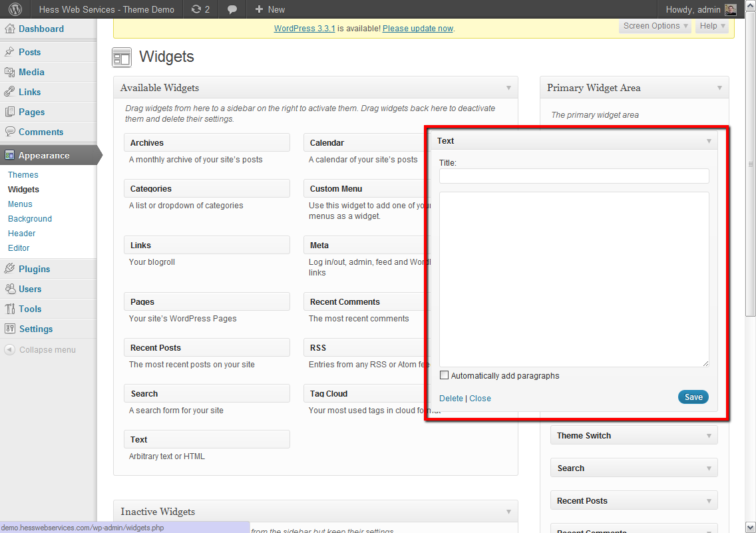Click the Title input field
The image size is (756, 533).
(574, 176)
